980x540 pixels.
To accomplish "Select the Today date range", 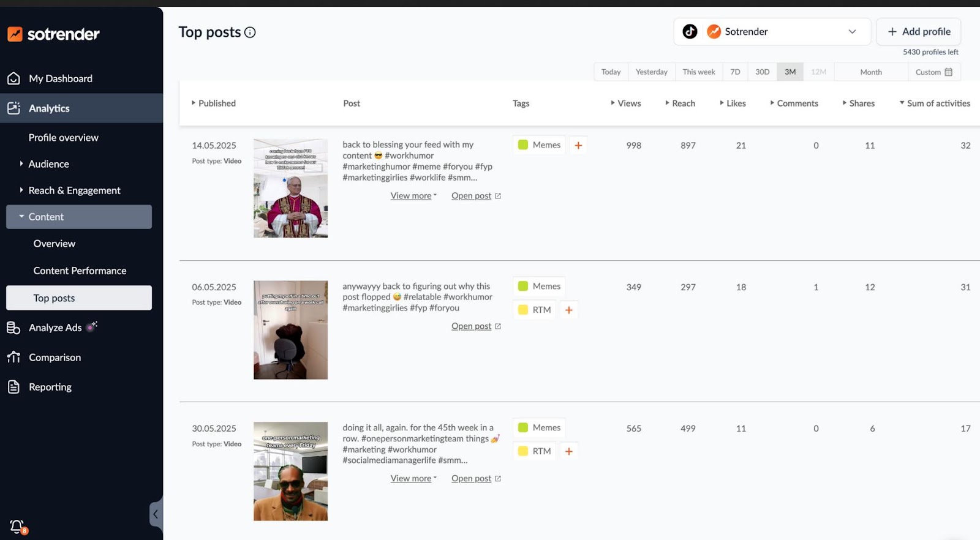I will (x=611, y=72).
